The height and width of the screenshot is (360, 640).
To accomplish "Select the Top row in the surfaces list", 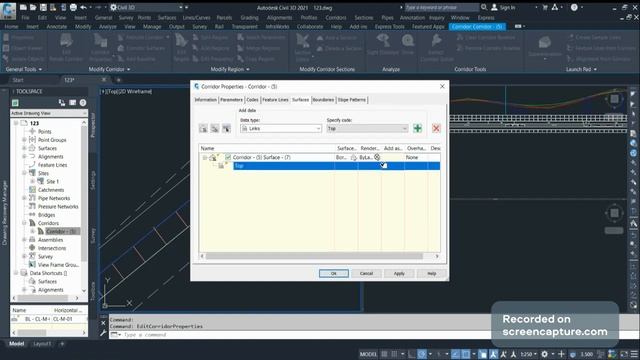I will tap(336, 166).
